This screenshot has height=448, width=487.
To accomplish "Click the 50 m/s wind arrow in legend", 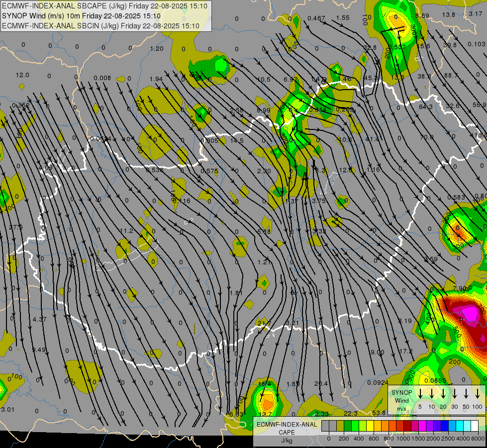I will coord(466,394).
